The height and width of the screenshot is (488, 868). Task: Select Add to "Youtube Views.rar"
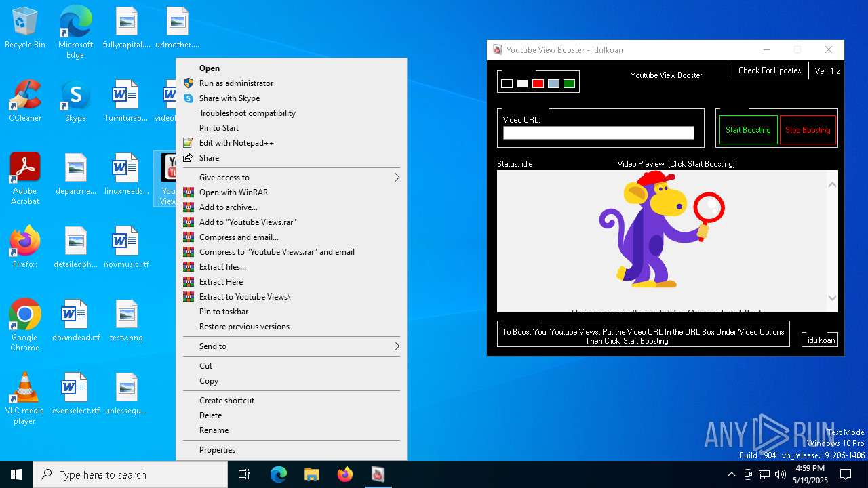[x=292, y=222]
